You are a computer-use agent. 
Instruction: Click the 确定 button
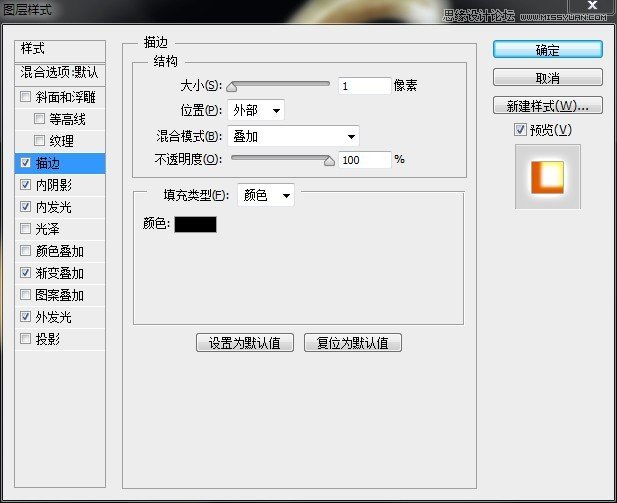(547, 50)
